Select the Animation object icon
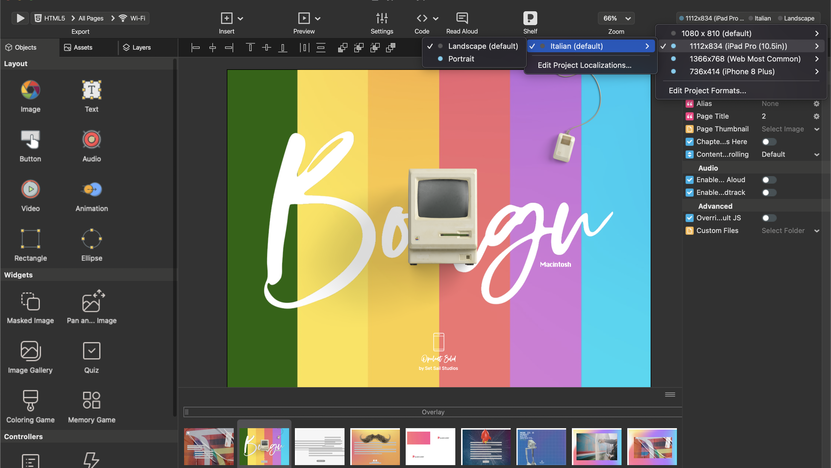This screenshot has width=831, height=468. tap(91, 189)
